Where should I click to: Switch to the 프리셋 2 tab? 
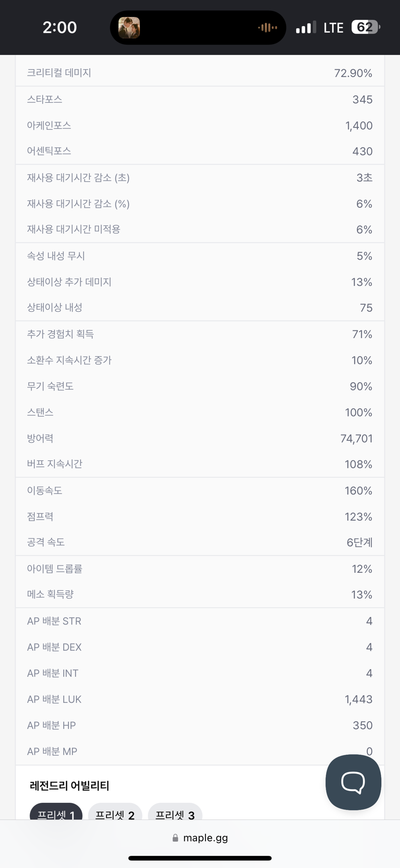pos(115,813)
